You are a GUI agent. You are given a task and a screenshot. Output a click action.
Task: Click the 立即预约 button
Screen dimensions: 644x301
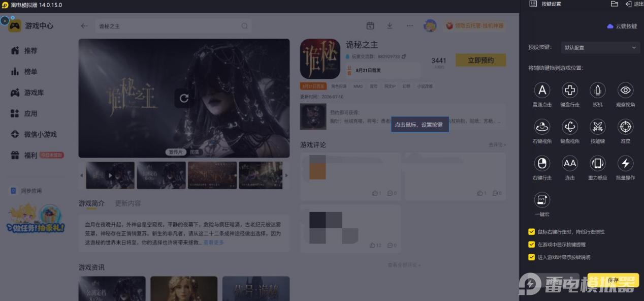click(x=480, y=60)
